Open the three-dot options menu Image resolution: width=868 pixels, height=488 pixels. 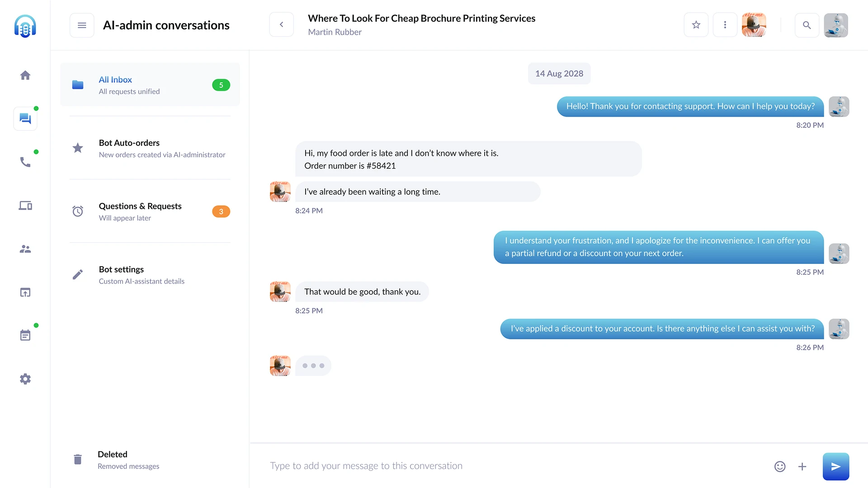(x=725, y=25)
